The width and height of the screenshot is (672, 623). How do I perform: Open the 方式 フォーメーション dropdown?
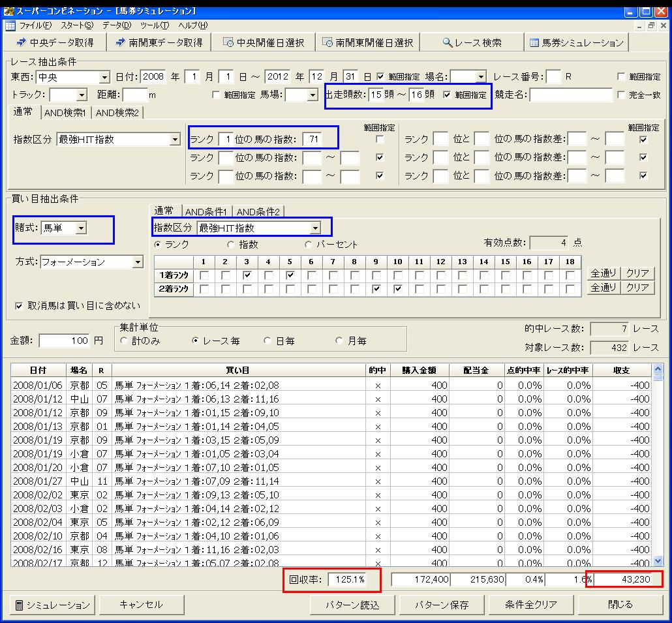pyautogui.click(x=138, y=262)
